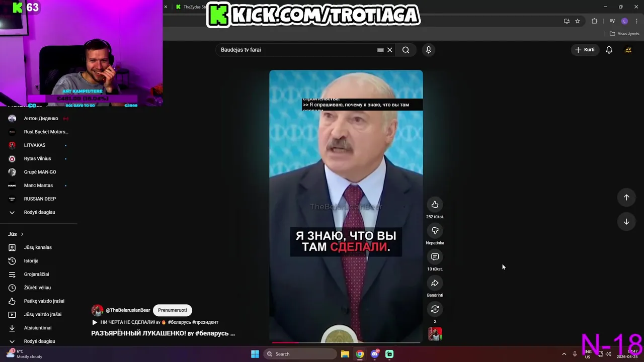
Task: Expand the Jūs section chevron
Action: 22,234
